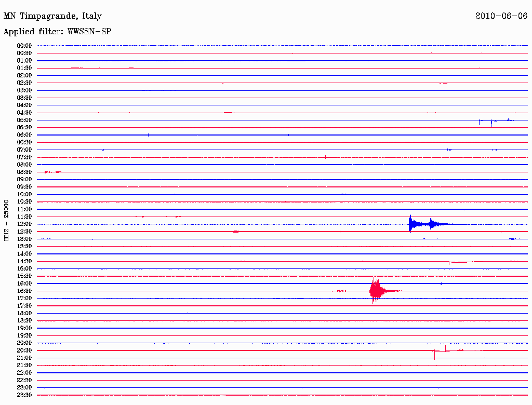Click the '20:00' time label

24,343
